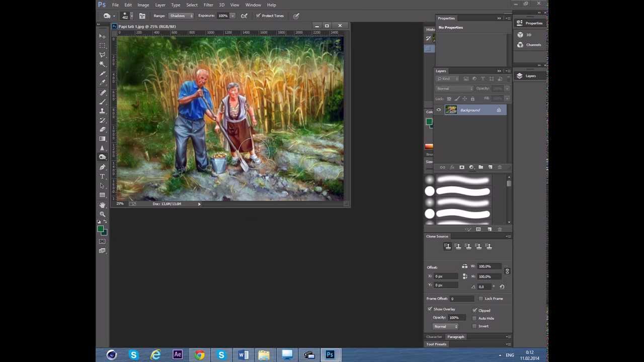This screenshot has width=644, height=362.
Task: Select the Clone Stamp tool
Action: [103, 111]
